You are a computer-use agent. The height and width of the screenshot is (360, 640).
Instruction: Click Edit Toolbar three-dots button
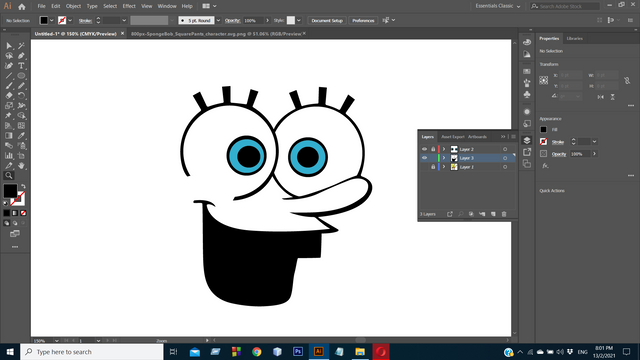[x=15, y=247]
